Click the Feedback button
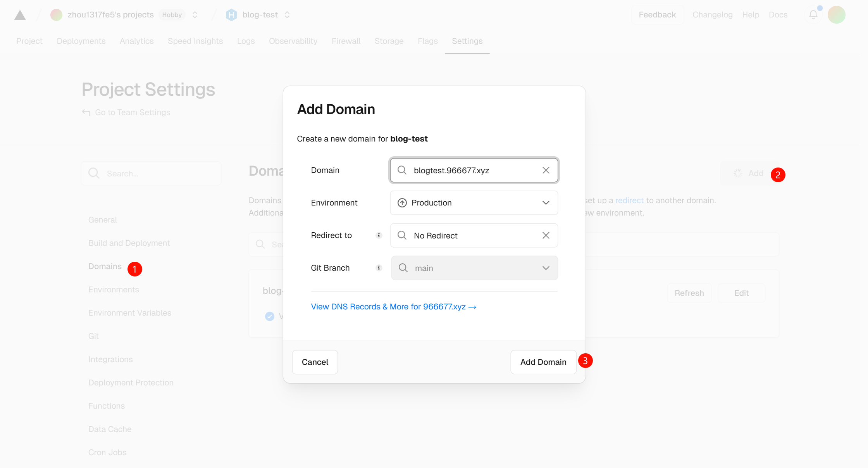The height and width of the screenshot is (468, 868). 657,15
